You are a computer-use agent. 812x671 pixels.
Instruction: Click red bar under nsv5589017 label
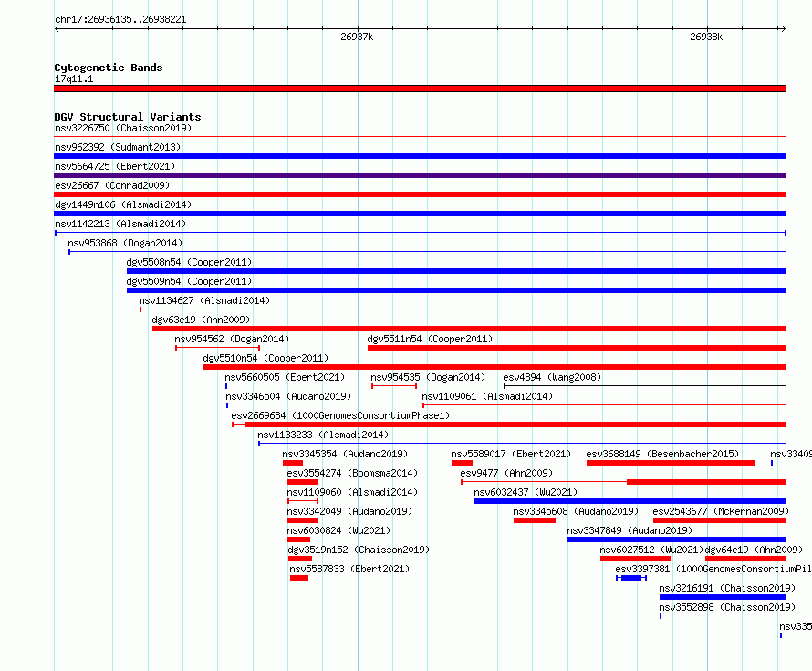tap(462, 463)
